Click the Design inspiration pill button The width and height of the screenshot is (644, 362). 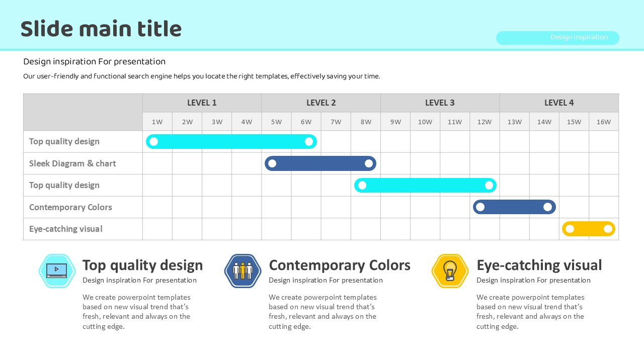click(557, 38)
